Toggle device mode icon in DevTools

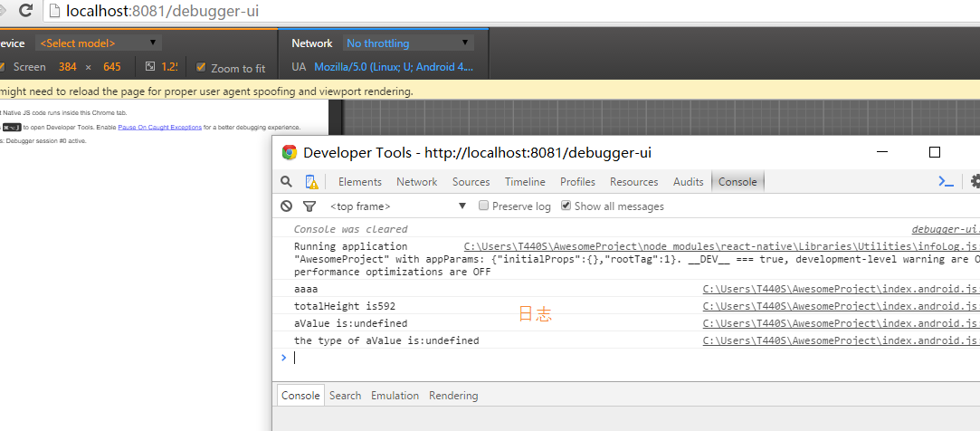pyautogui.click(x=310, y=182)
